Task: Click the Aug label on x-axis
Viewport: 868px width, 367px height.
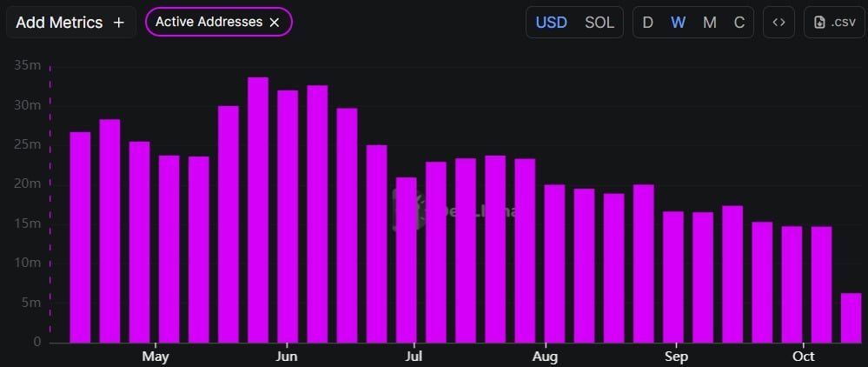Action: coord(545,357)
